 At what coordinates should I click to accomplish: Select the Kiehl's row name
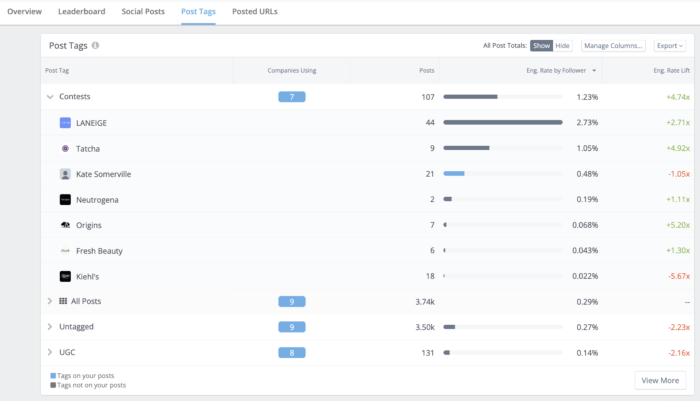88,277
